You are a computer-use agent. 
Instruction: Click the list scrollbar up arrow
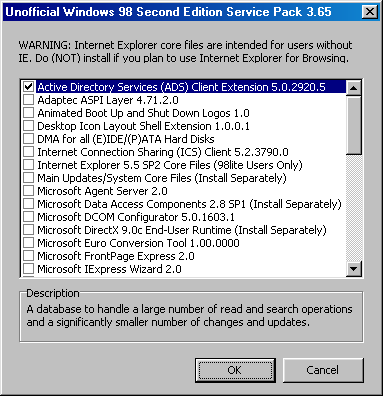[354, 88]
